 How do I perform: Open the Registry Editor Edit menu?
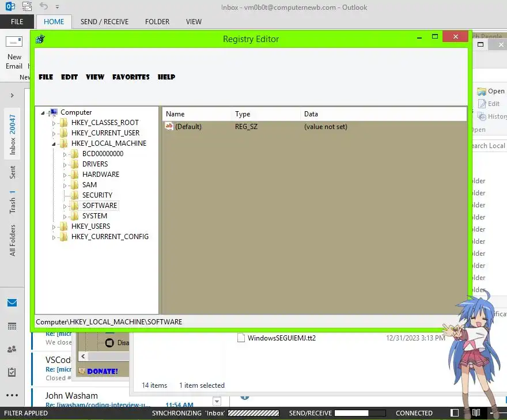pos(69,77)
